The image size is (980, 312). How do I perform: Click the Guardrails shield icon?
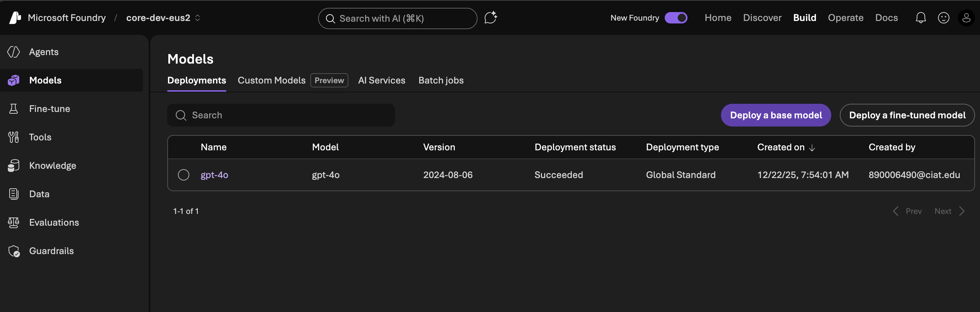tap(14, 251)
